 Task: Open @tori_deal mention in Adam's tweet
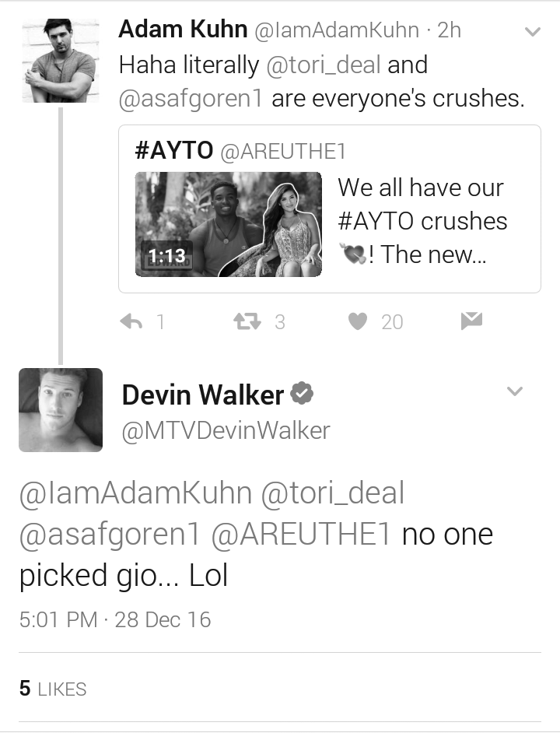[324, 65]
